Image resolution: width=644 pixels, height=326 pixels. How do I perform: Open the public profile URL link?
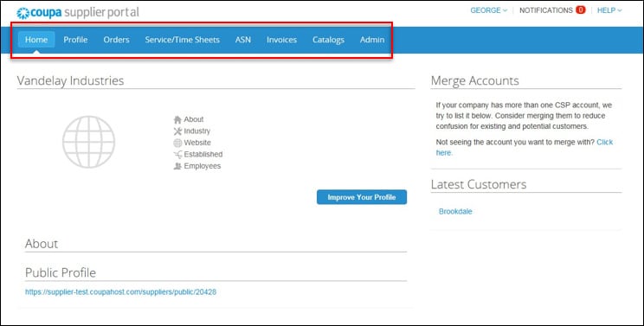120,292
